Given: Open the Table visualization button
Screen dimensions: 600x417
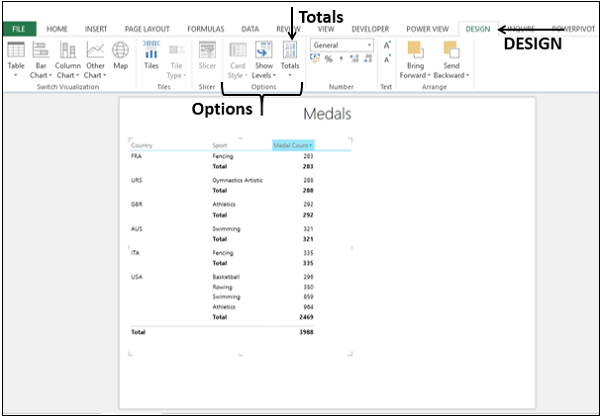Looking at the screenshot, I should point(16,58).
